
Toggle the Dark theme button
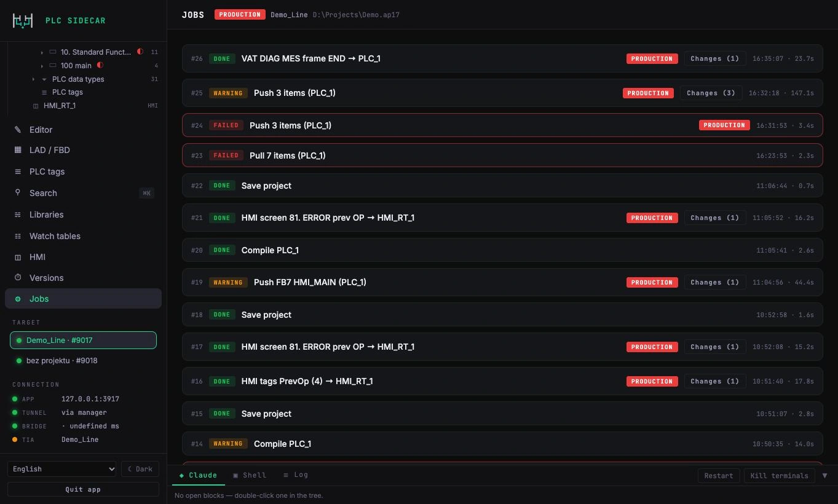(140, 469)
